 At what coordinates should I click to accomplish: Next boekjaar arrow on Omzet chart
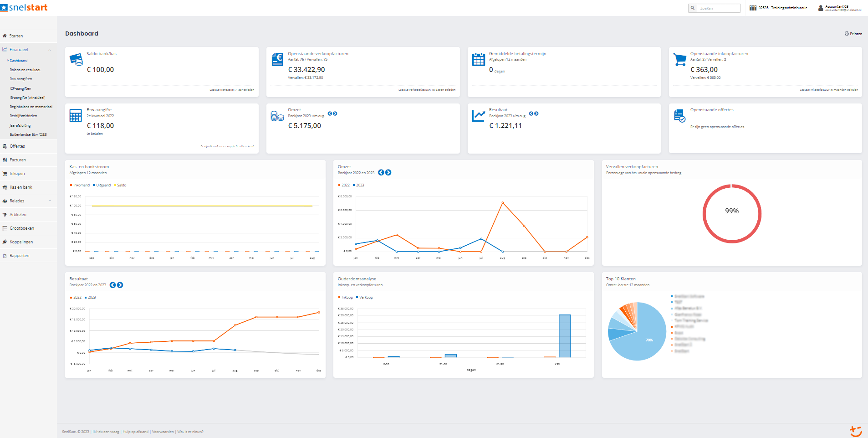388,172
